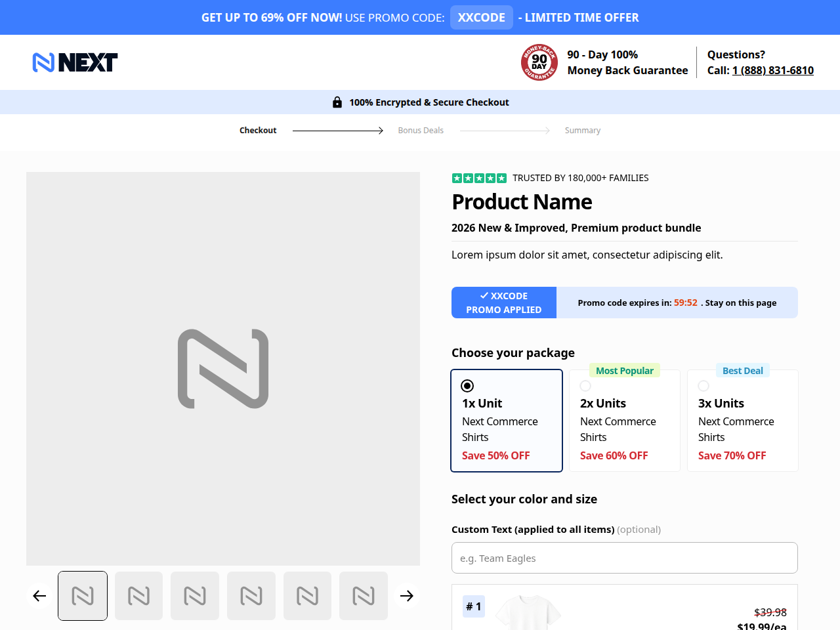
Task: Click the 90 day money-back guarantee badge
Action: [x=539, y=62]
